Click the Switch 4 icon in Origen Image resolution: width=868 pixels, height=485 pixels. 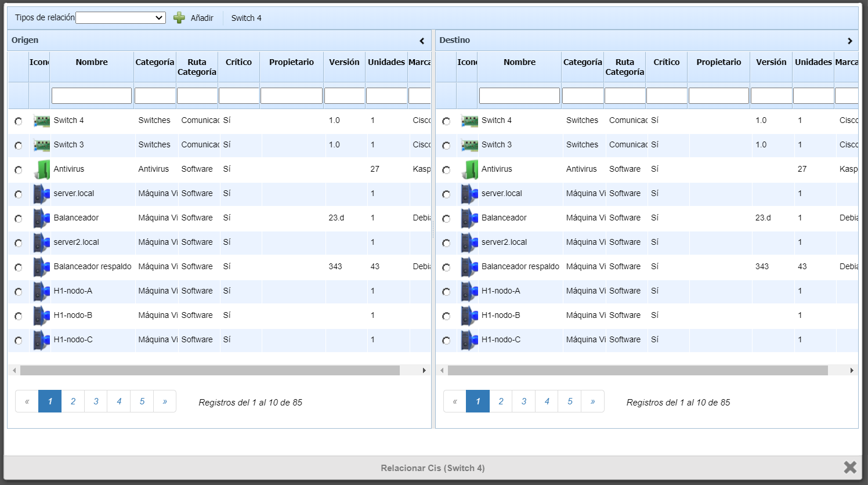tap(41, 121)
